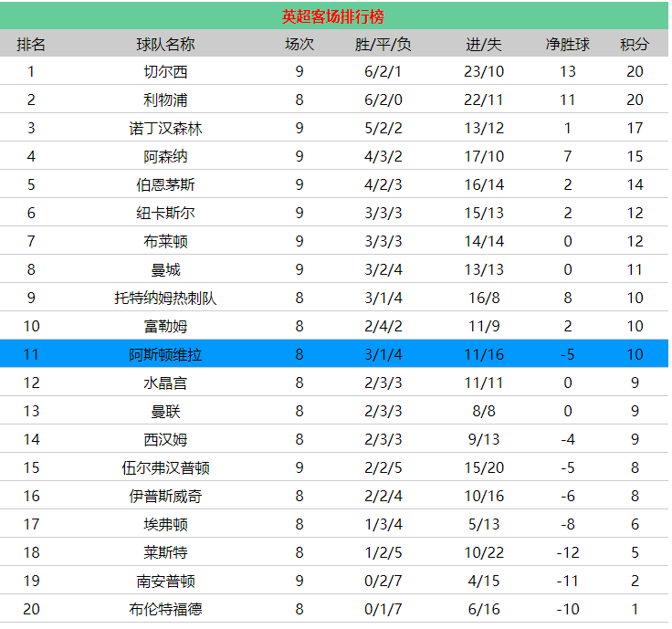The image size is (672, 629).
Task: Click 莱斯特 goals value 10/22
Action: [484, 552]
